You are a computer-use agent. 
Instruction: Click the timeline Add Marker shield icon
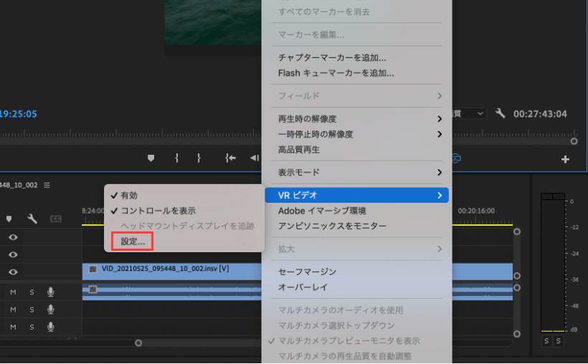coord(9,219)
